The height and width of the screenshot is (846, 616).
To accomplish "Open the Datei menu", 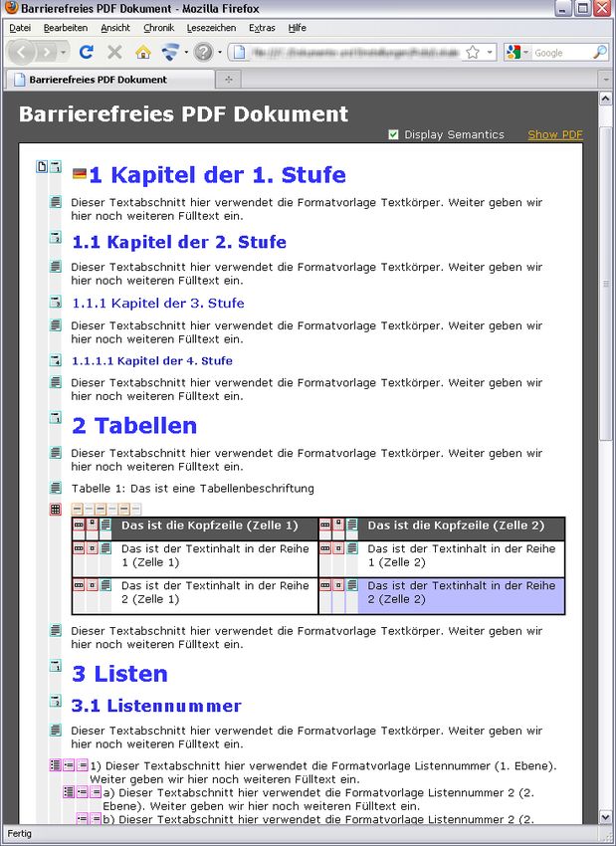I will 20,28.
